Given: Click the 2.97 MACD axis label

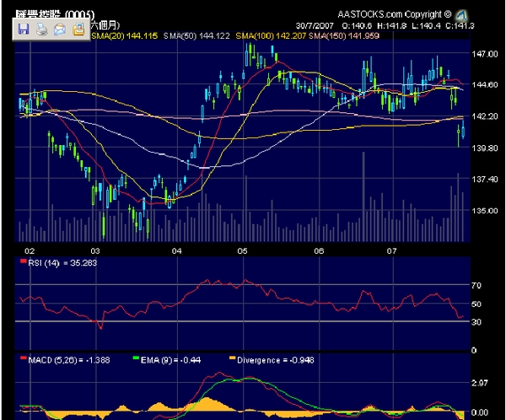Looking at the screenshot, I should (480, 383).
